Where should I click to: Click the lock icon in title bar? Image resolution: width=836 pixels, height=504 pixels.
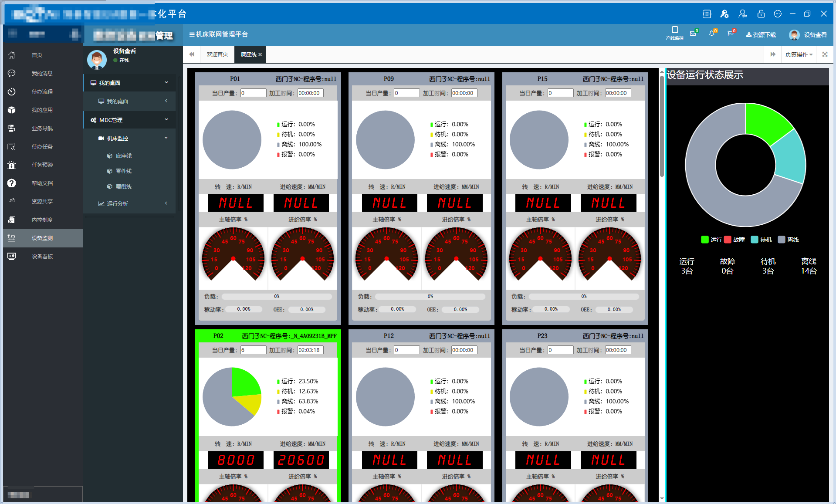click(x=761, y=14)
